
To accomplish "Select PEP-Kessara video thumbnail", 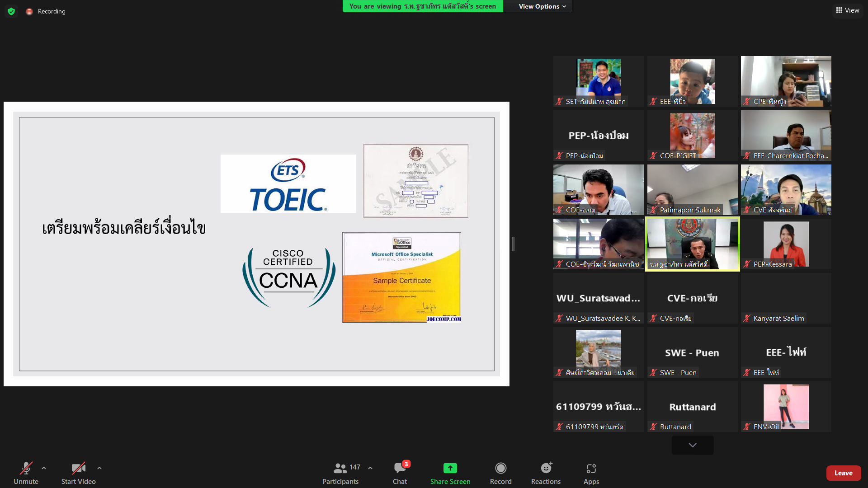I will click(786, 244).
